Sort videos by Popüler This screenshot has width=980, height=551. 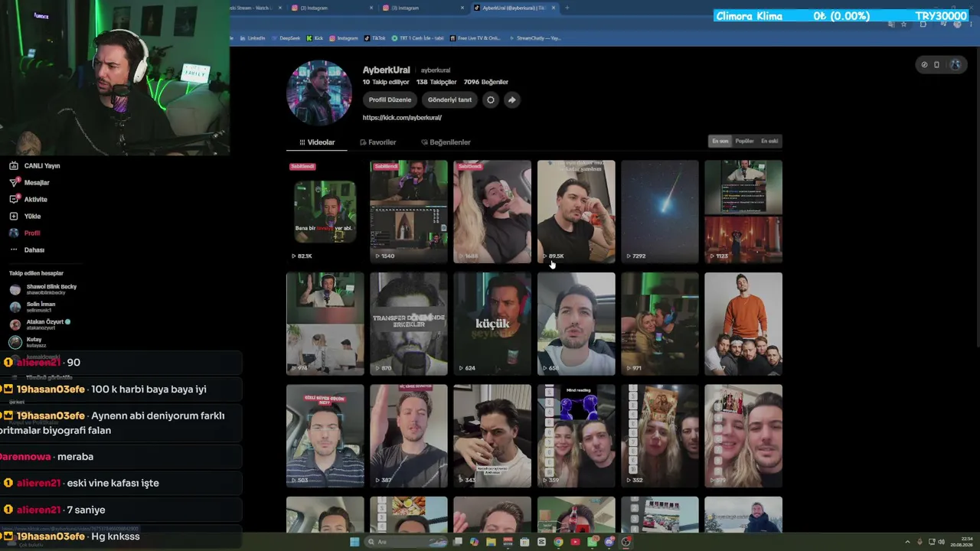coord(745,141)
